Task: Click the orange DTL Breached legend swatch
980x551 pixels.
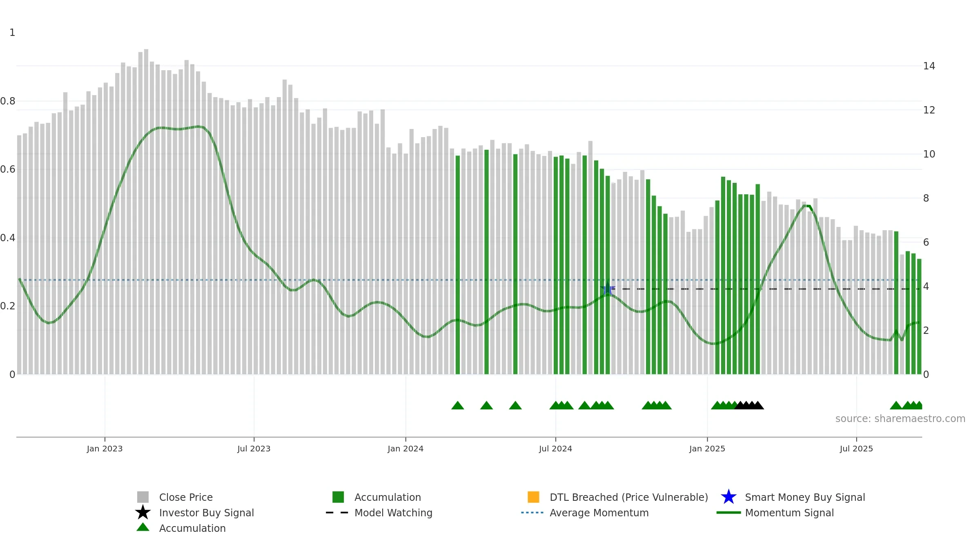Action: 533,497
